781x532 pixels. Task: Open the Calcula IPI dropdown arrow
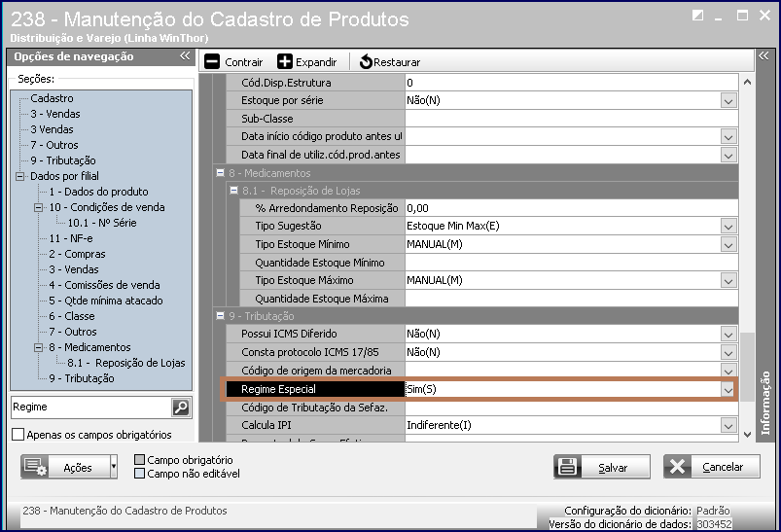tap(728, 425)
